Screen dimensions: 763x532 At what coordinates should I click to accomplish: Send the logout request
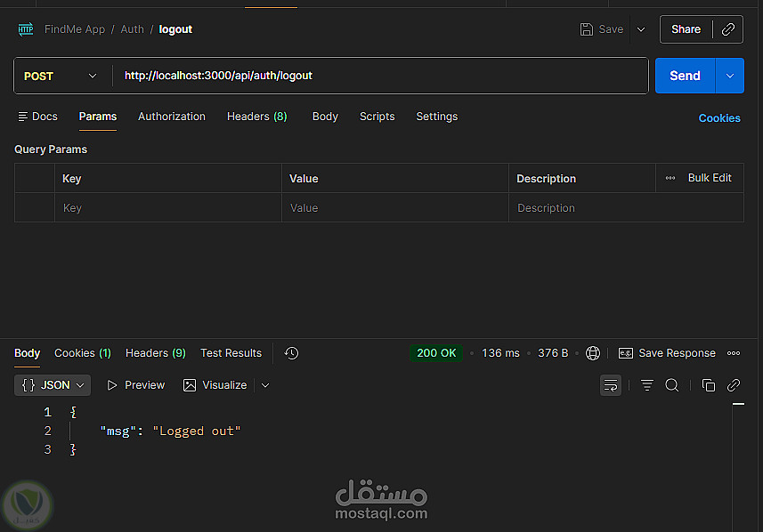tap(686, 76)
